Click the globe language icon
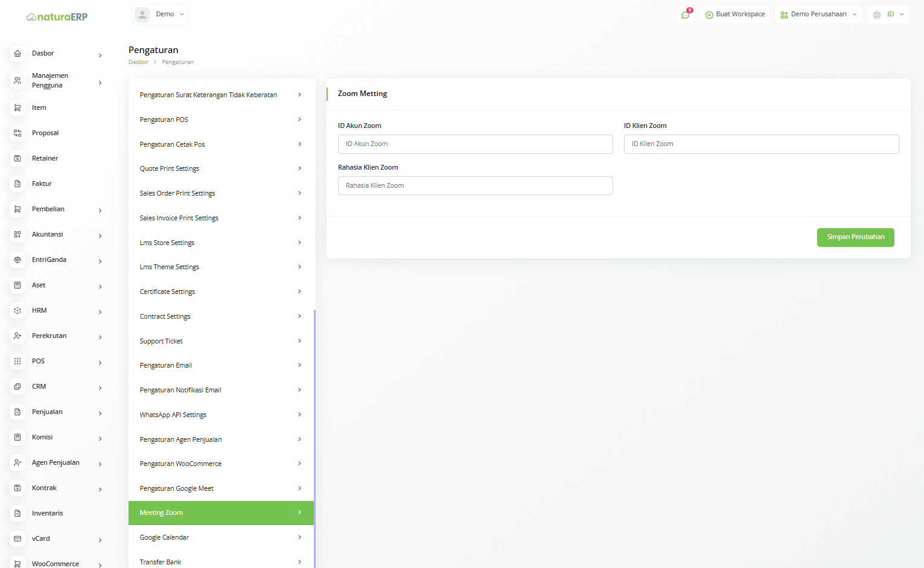Image resolution: width=924 pixels, height=568 pixels. 877,14
